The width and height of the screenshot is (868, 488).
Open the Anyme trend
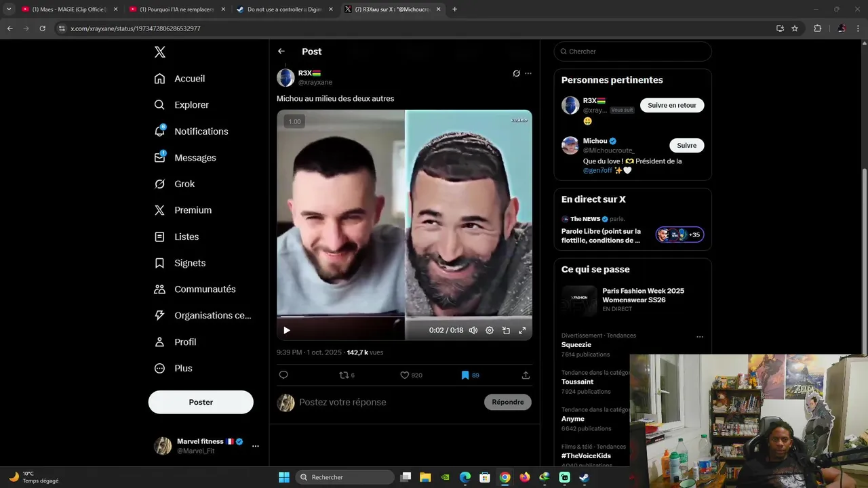tap(572, 419)
